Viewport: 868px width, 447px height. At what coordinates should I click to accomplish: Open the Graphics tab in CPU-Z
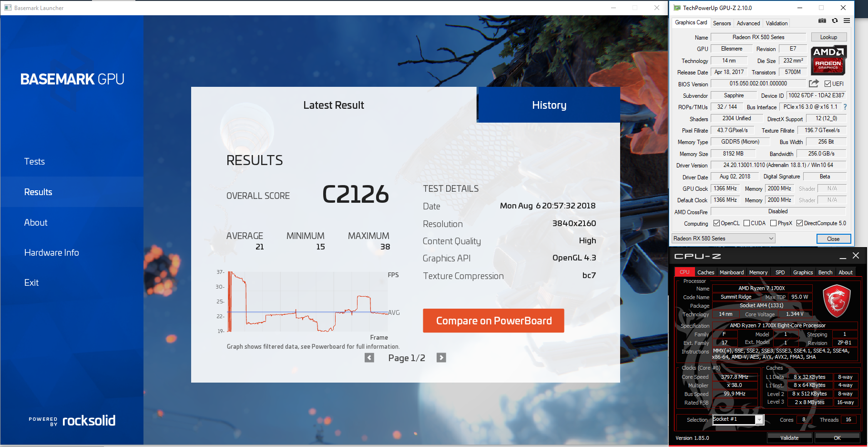803,272
